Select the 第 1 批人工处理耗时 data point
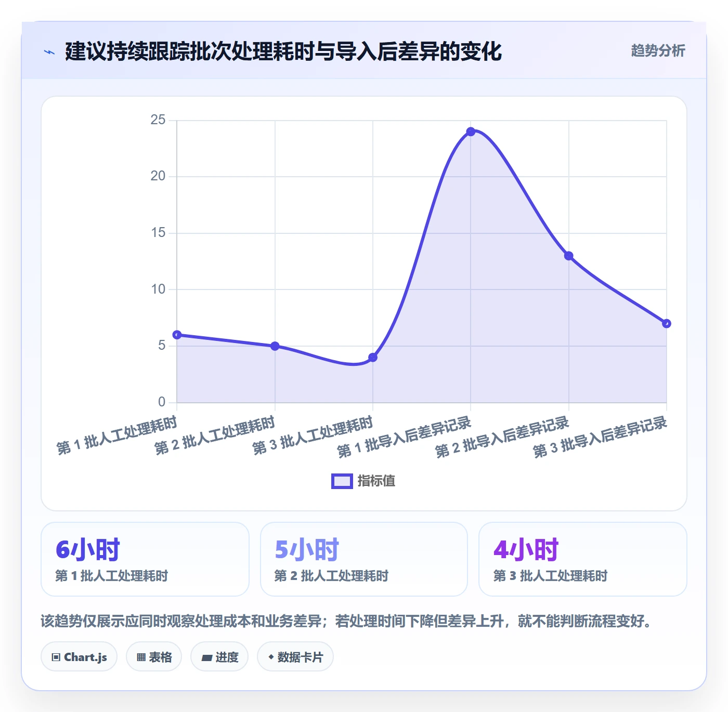 tap(177, 335)
